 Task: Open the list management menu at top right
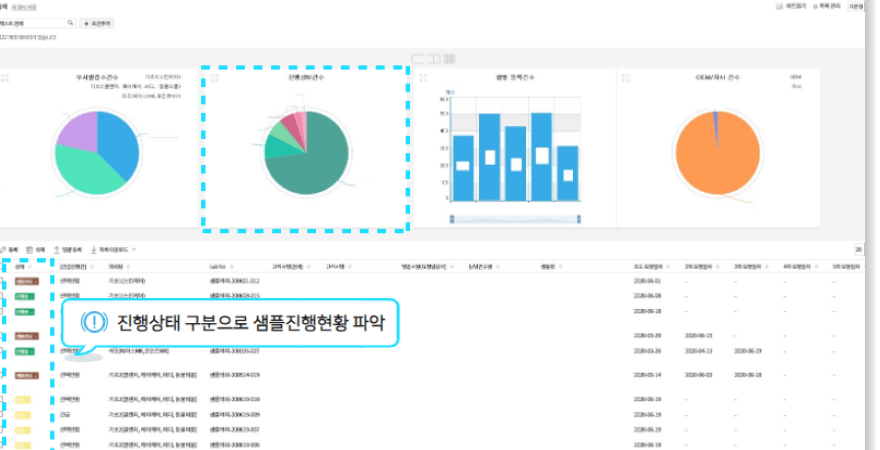829,6
